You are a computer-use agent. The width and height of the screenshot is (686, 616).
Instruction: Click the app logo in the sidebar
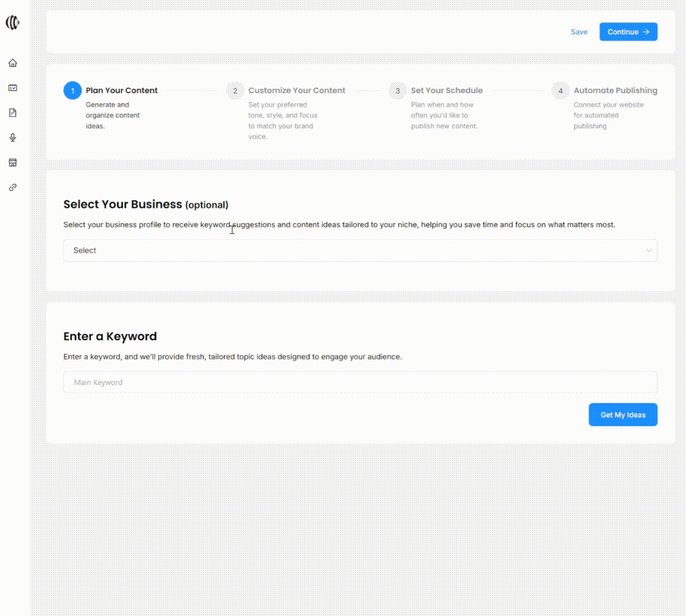click(13, 23)
